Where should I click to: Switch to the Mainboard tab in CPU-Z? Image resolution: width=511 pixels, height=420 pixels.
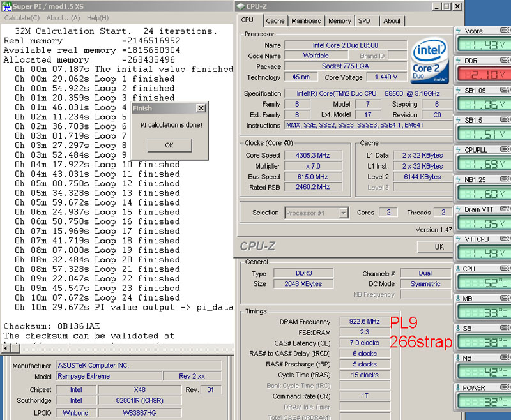pos(307,21)
